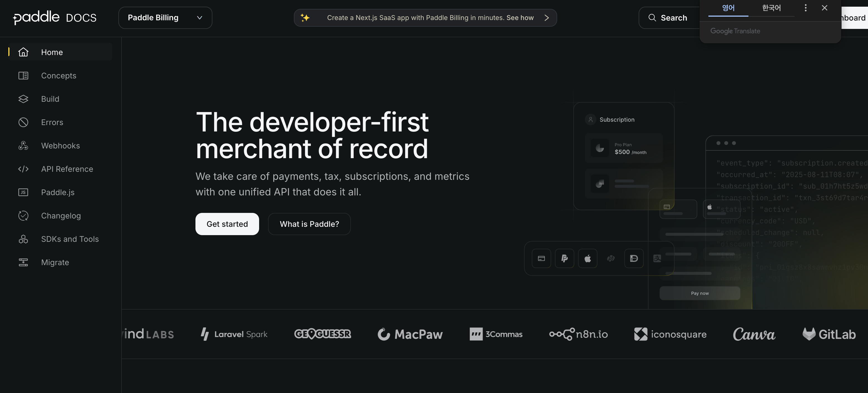Select the 영어 language tab

(x=728, y=8)
